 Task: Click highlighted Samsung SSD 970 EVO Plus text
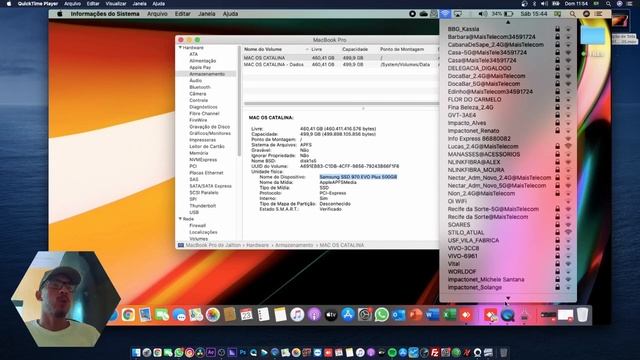click(358, 177)
